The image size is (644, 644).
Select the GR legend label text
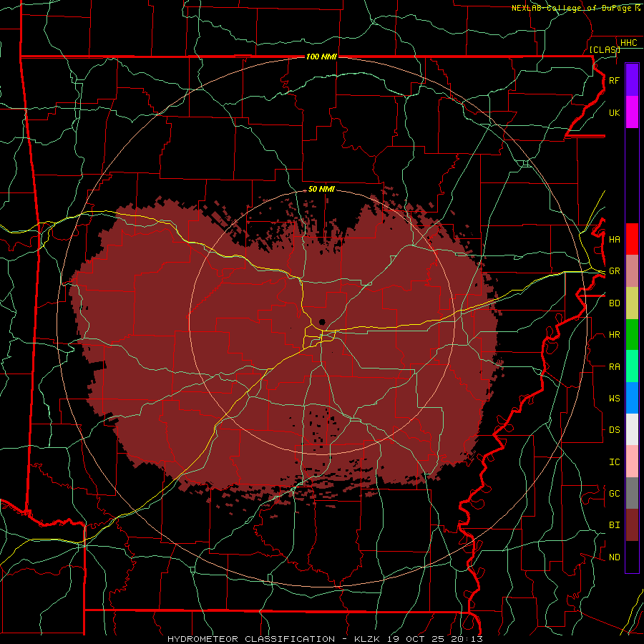(x=615, y=271)
